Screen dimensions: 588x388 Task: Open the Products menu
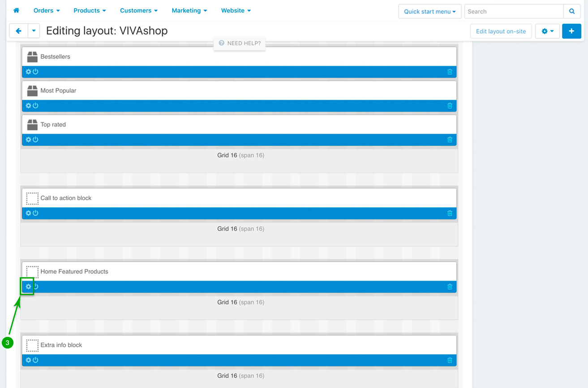90,10
